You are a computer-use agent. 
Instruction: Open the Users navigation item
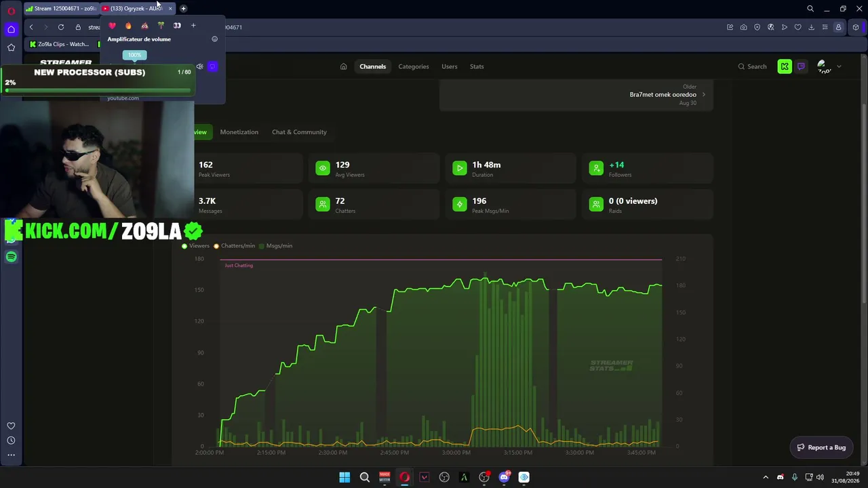pos(450,66)
